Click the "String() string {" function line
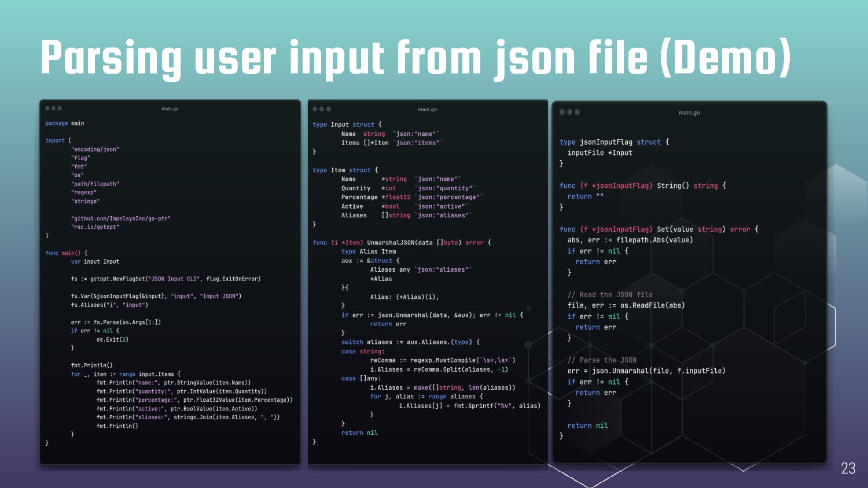868x488 pixels. (642, 186)
